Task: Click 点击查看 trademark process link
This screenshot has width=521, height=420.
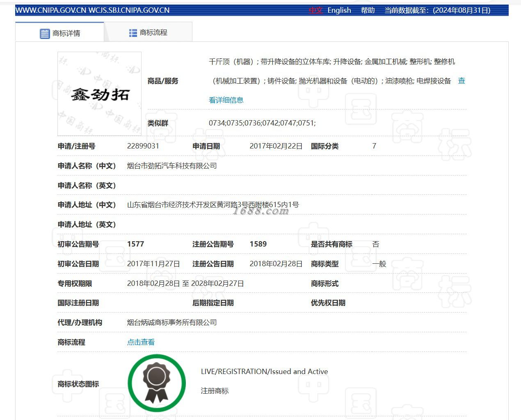Action: (141, 342)
